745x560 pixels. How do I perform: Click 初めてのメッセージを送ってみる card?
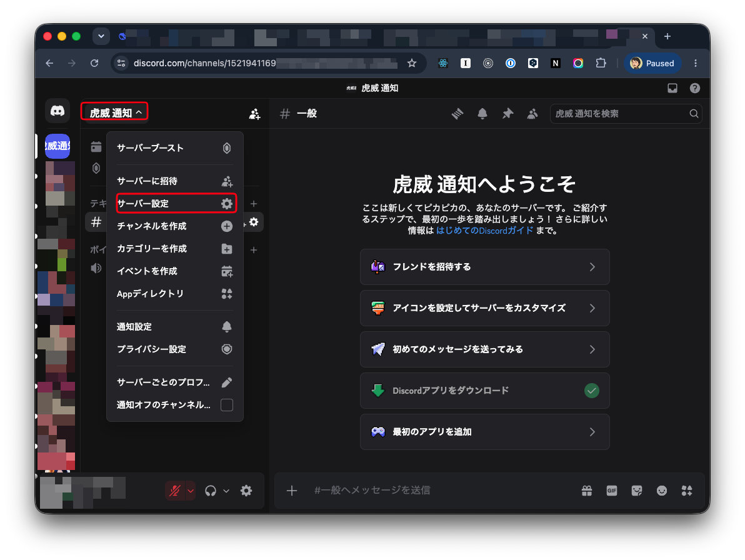(x=484, y=349)
